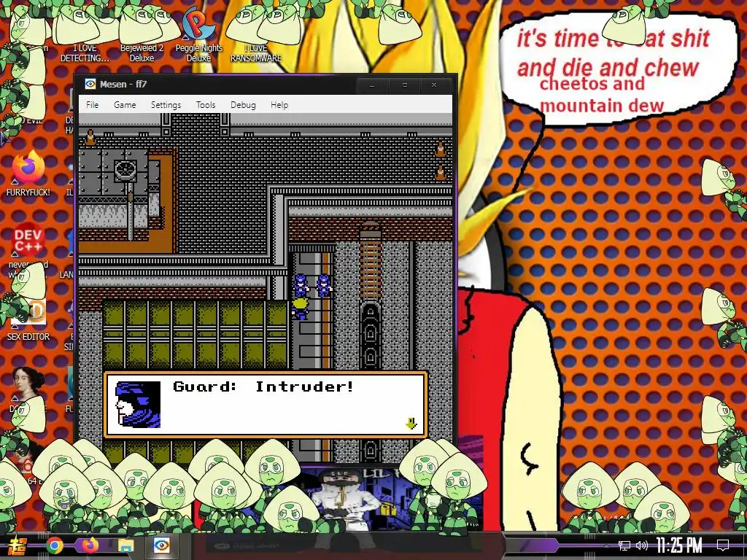Open the volume tray icon

pyautogui.click(x=641, y=545)
